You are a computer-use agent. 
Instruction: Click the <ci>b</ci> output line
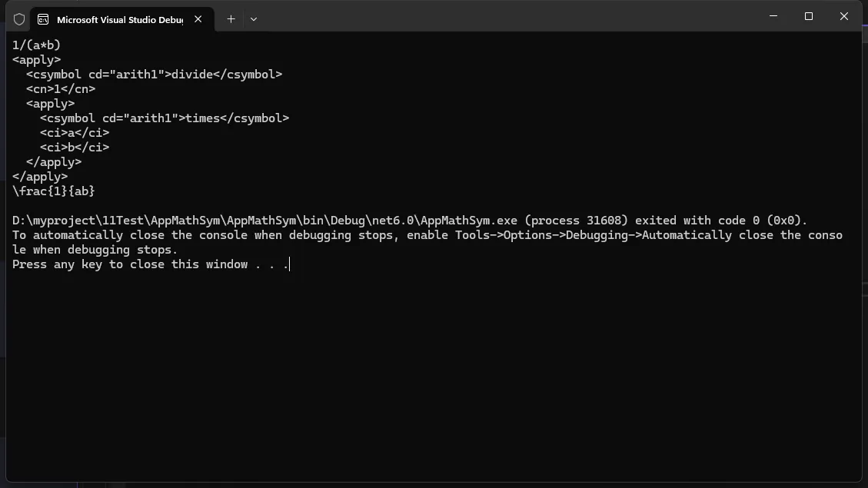[75, 148]
